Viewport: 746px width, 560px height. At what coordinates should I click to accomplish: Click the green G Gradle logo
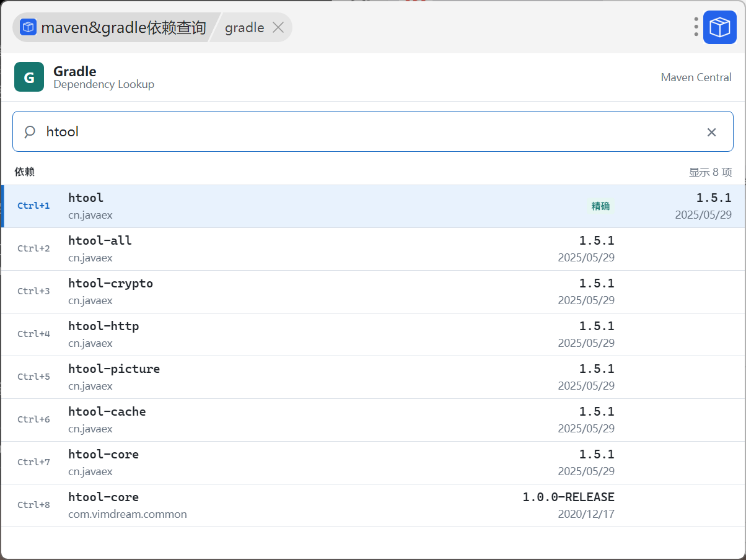point(29,77)
